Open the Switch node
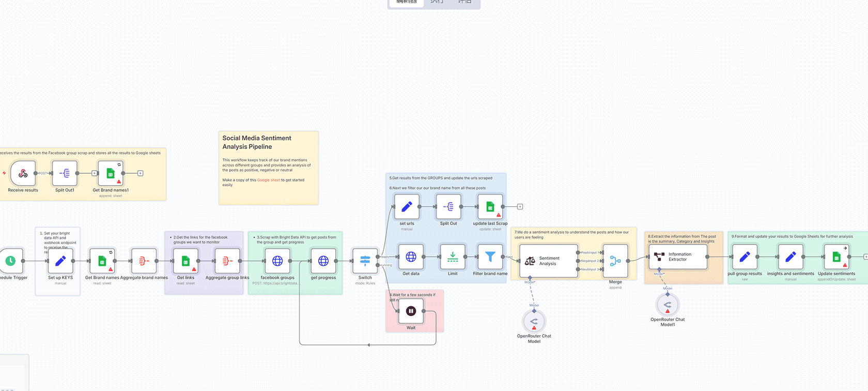Viewport: 868px width, 391px height. [x=365, y=261]
